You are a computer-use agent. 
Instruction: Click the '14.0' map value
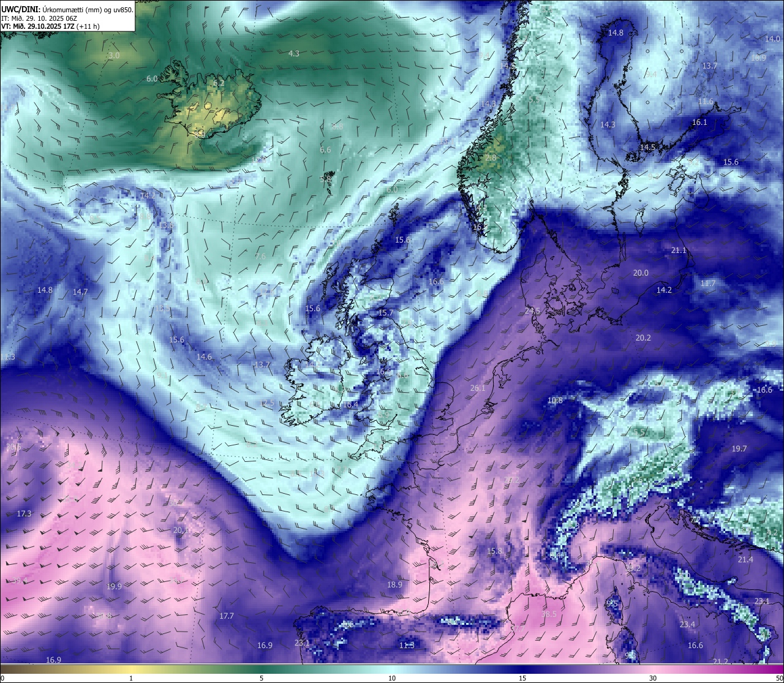click(773, 39)
